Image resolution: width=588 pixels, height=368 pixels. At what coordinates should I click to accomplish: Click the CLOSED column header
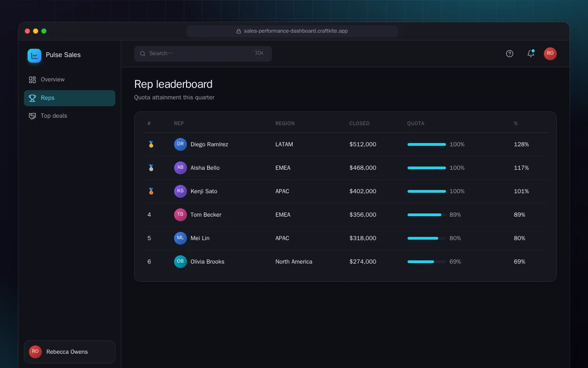360,123
